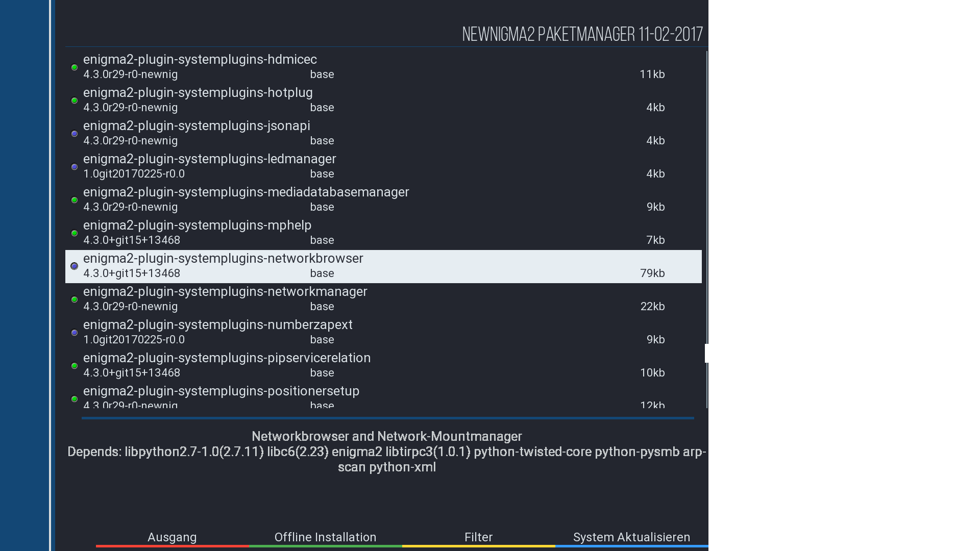
Task: Click blue status dot beside numberzapext plugin
Action: coord(74,333)
